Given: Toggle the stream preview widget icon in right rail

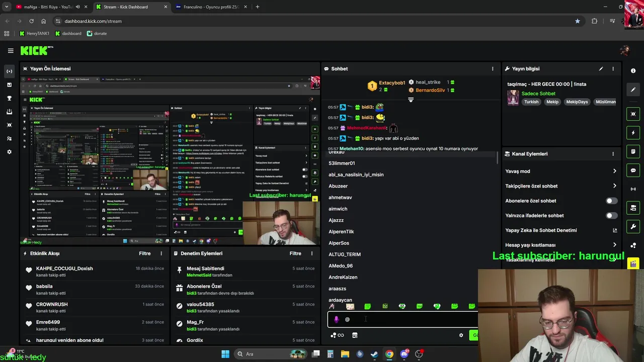Looking at the screenshot, I should click(x=633, y=114).
